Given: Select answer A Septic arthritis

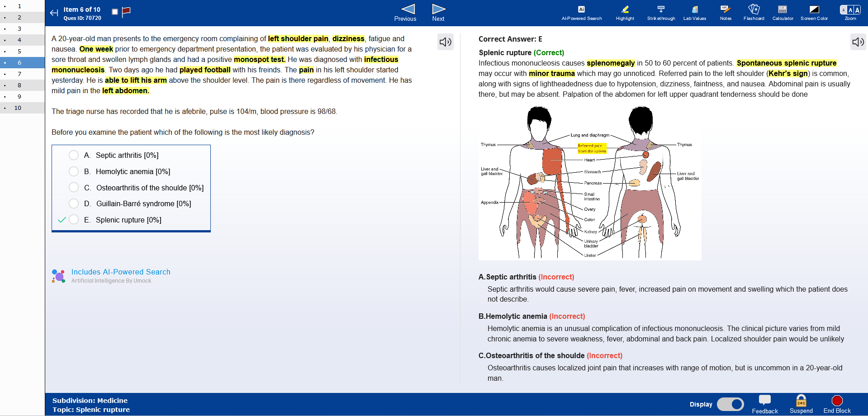Looking at the screenshot, I should point(74,155).
